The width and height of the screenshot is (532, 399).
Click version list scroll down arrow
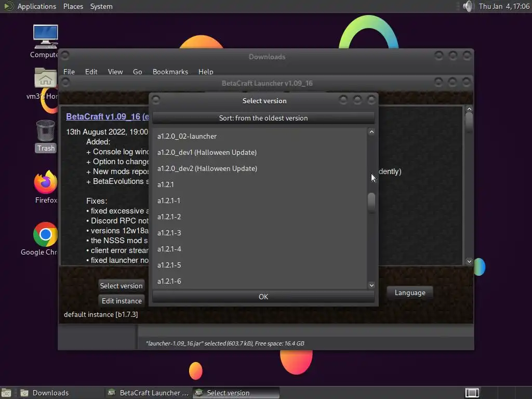[x=371, y=285]
